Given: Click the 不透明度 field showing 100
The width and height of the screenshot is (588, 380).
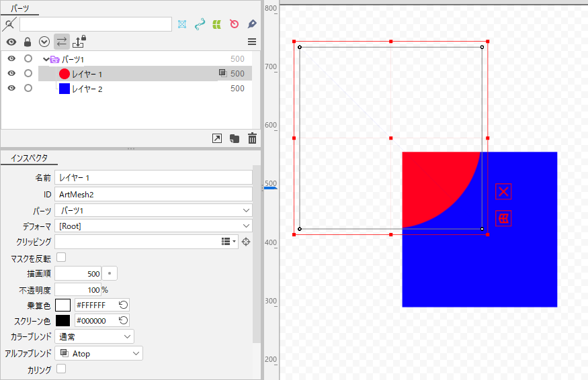Looking at the screenshot, I should pyautogui.click(x=78, y=289).
